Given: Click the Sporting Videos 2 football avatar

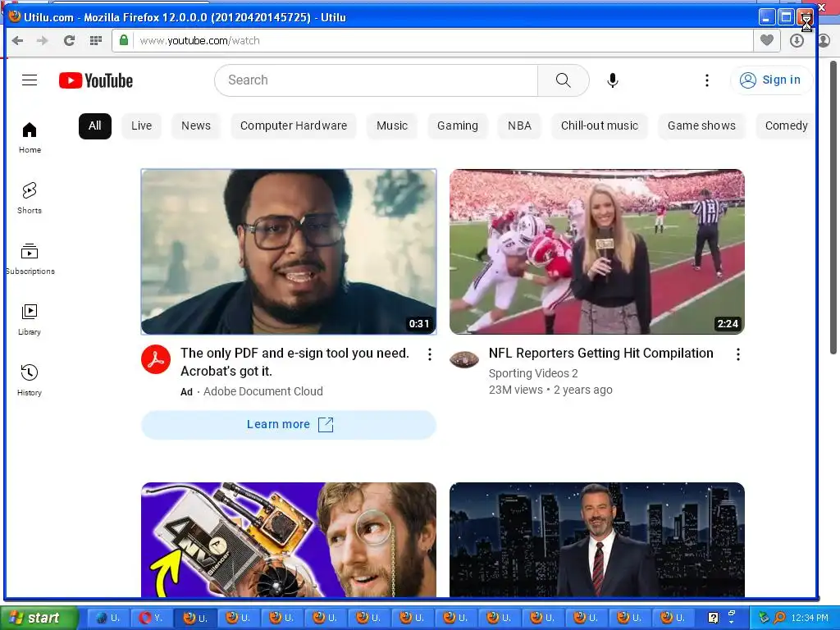Looking at the screenshot, I should 464,359.
